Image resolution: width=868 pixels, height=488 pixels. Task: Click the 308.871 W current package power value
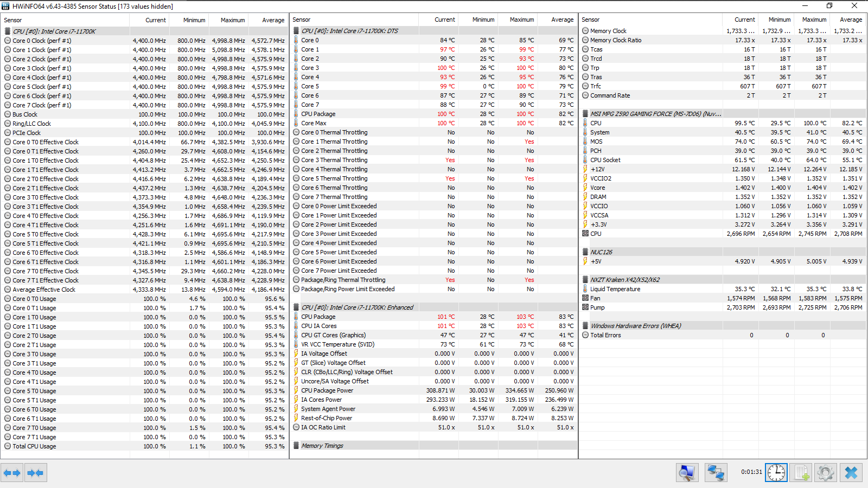point(441,390)
